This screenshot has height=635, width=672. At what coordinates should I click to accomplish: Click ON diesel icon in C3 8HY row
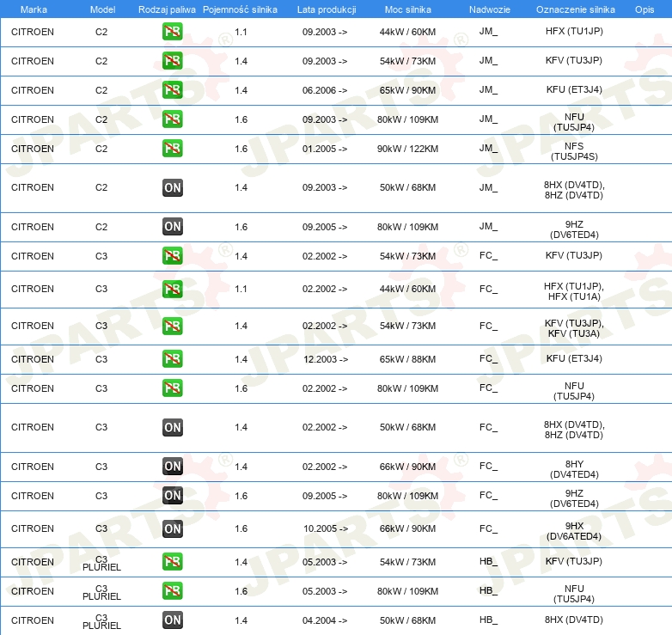[x=173, y=467]
